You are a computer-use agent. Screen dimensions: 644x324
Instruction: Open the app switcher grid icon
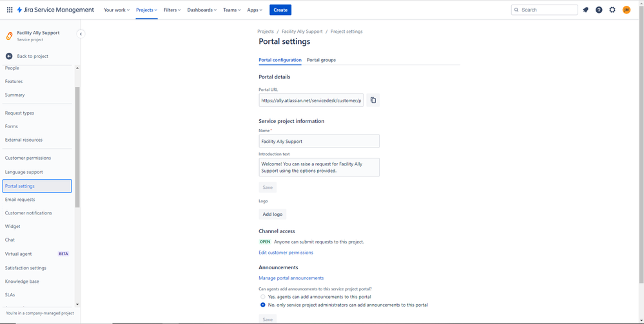click(x=10, y=10)
